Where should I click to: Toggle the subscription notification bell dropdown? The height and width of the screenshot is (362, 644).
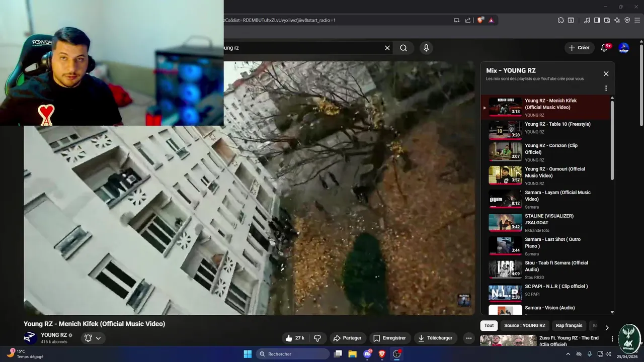click(93, 338)
